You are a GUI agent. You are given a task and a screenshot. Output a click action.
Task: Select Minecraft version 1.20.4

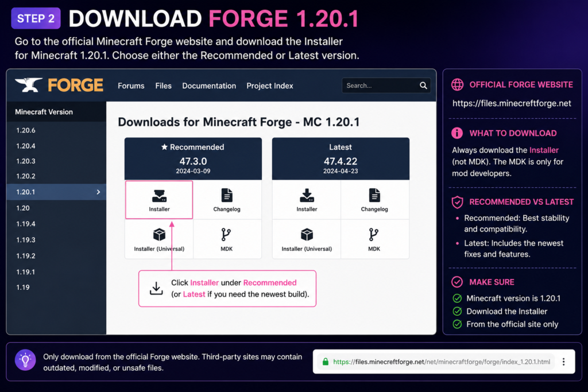(56, 146)
